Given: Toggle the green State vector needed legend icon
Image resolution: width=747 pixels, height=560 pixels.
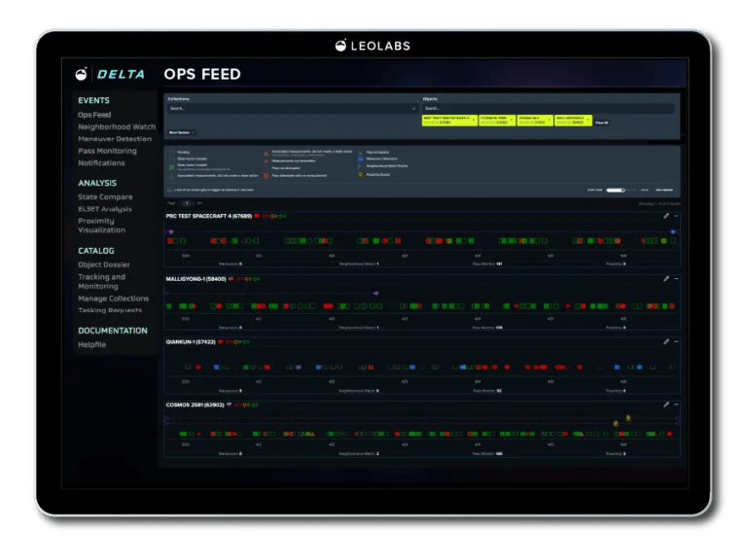Looking at the screenshot, I should pyautogui.click(x=171, y=167).
